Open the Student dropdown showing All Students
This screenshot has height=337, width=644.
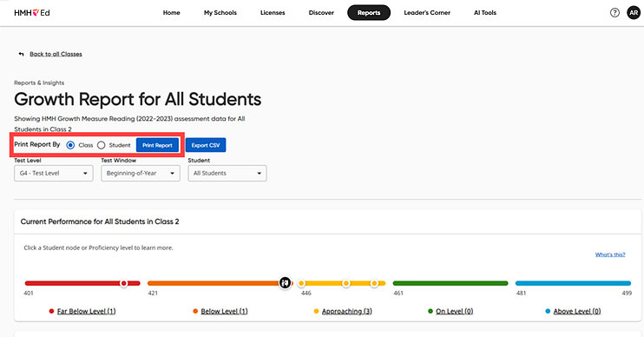pyautogui.click(x=227, y=173)
